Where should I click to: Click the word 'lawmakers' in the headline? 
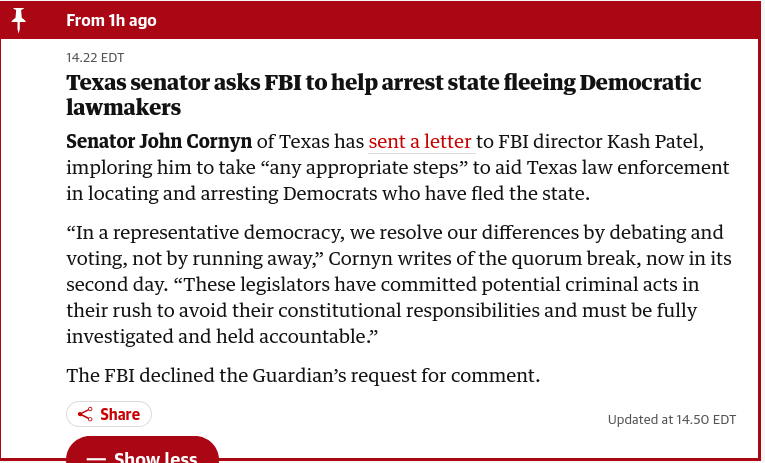click(x=123, y=107)
